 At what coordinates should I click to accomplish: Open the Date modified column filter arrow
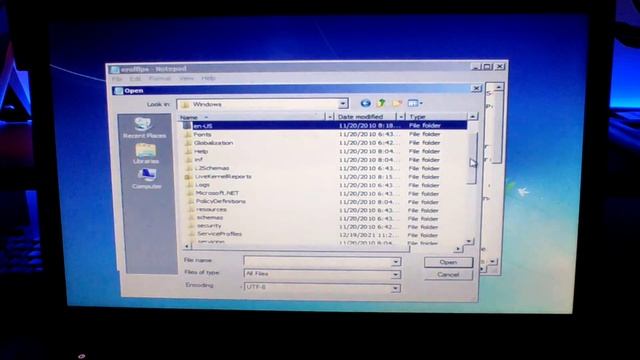401,117
